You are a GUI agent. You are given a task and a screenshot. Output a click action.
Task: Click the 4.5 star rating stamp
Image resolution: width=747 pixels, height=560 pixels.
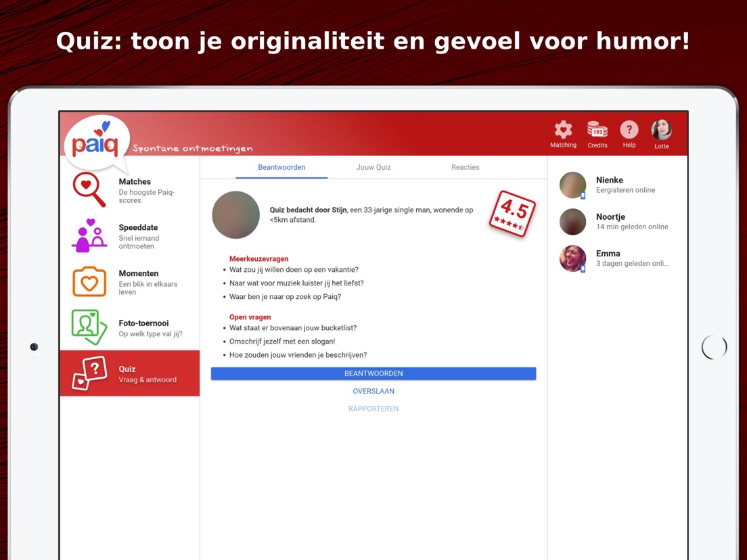513,213
